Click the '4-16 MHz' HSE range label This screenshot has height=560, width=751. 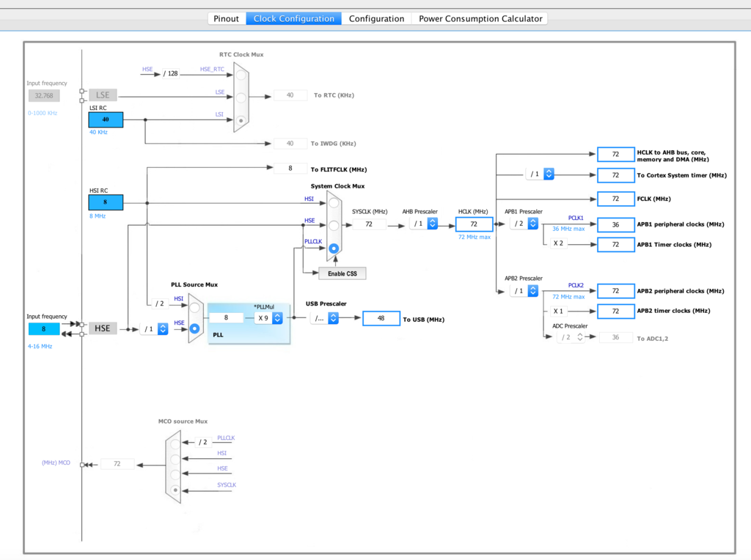pyautogui.click(x=40, y=346)
